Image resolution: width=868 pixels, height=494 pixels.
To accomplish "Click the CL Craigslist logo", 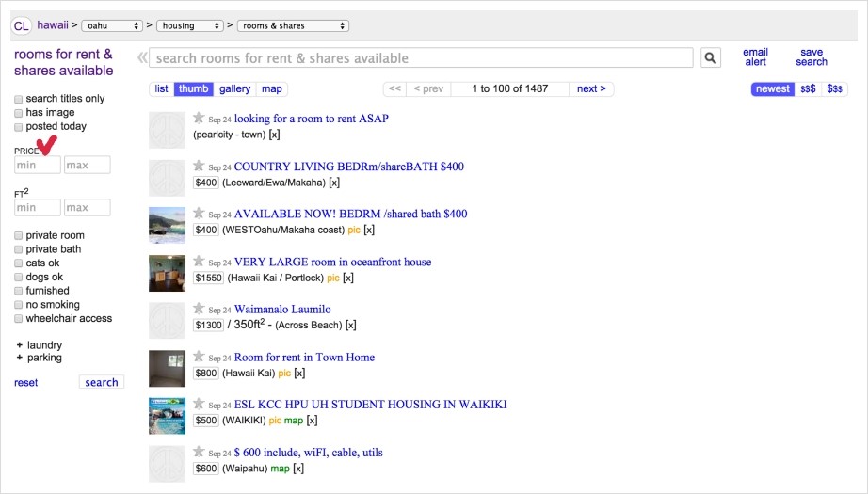I will (21, 25).
